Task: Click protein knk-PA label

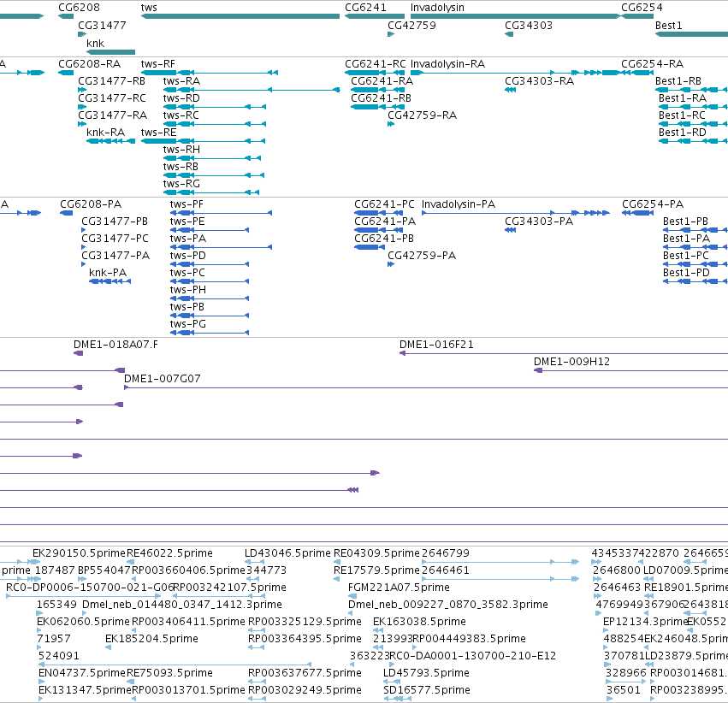Action: (108, 273)
